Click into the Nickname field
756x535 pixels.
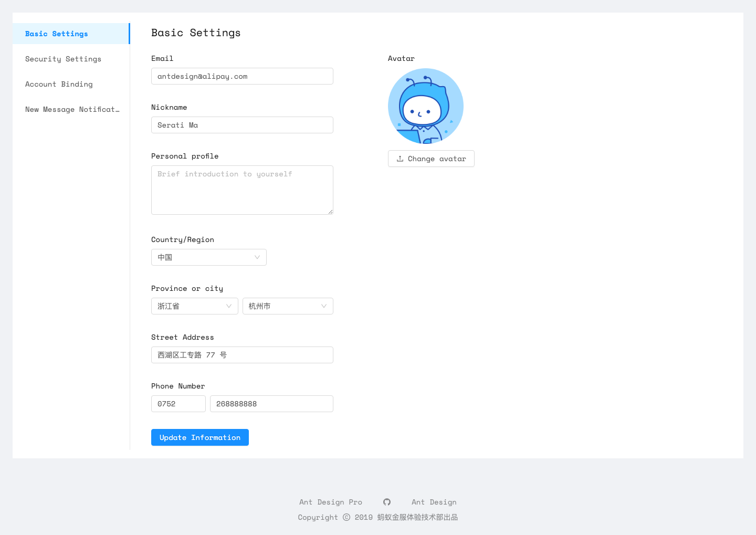click(x=242, y=125)
